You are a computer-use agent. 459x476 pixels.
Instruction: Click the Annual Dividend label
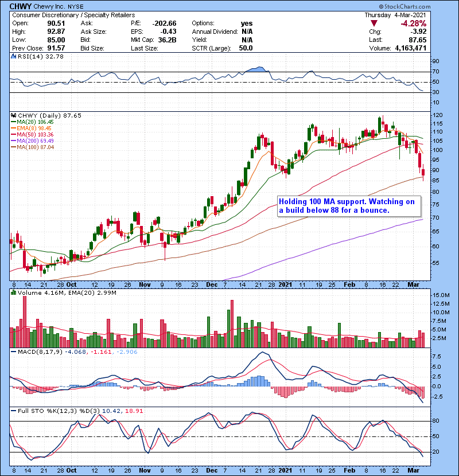click(x=215, y=32)
